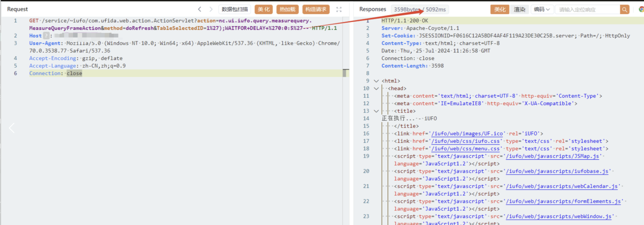Click the help icon next to Host
Screen dimensions: 644x225
tap(46, 36)
